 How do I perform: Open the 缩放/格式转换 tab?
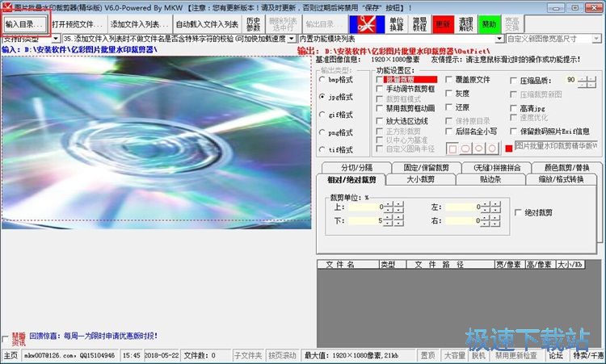(562, 179)
